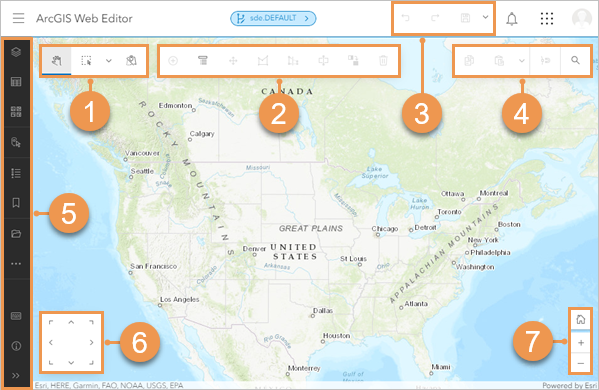Activate the Pan hand tool

57,61
